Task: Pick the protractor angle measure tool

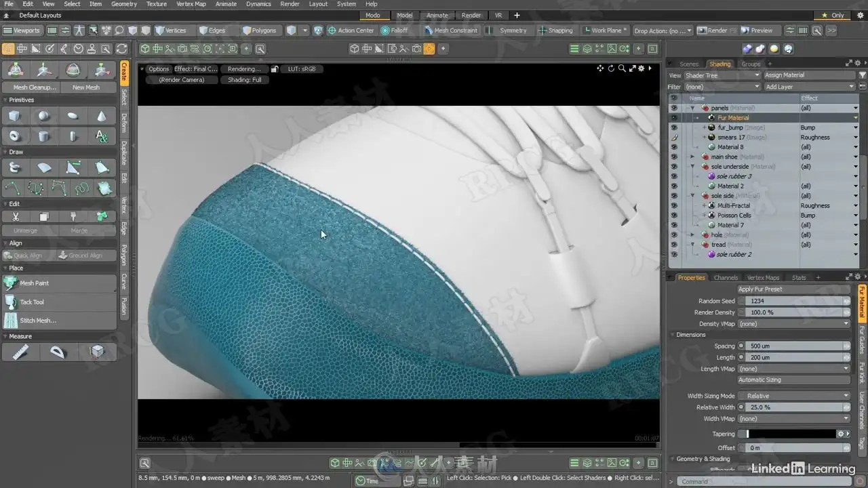Action: pos(58,352)
